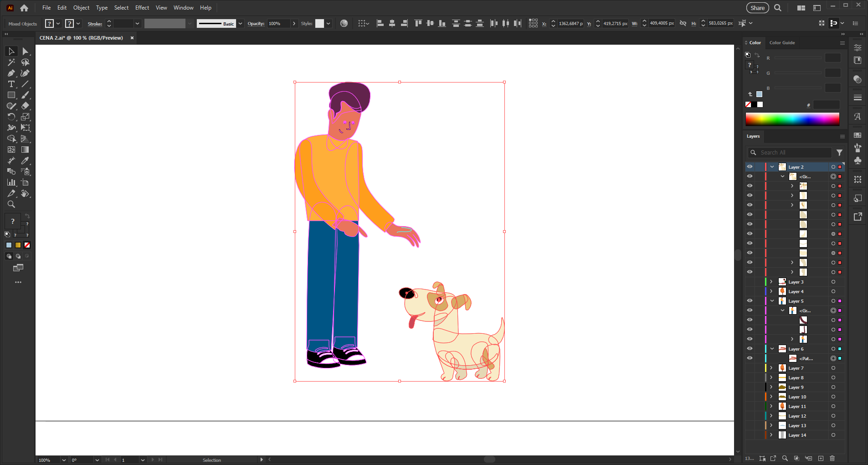Open the Object menu
Screen dimensions: 868x465
(x=82, y=8)
